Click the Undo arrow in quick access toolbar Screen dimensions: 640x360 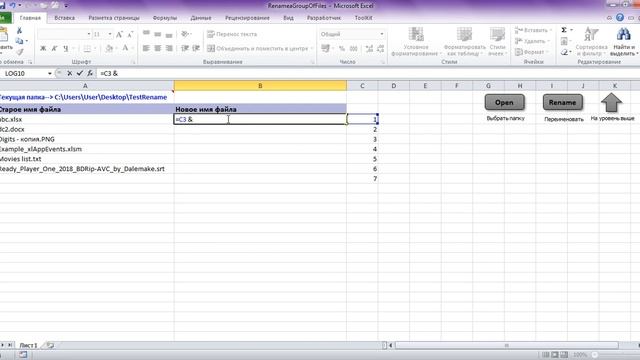13,6
